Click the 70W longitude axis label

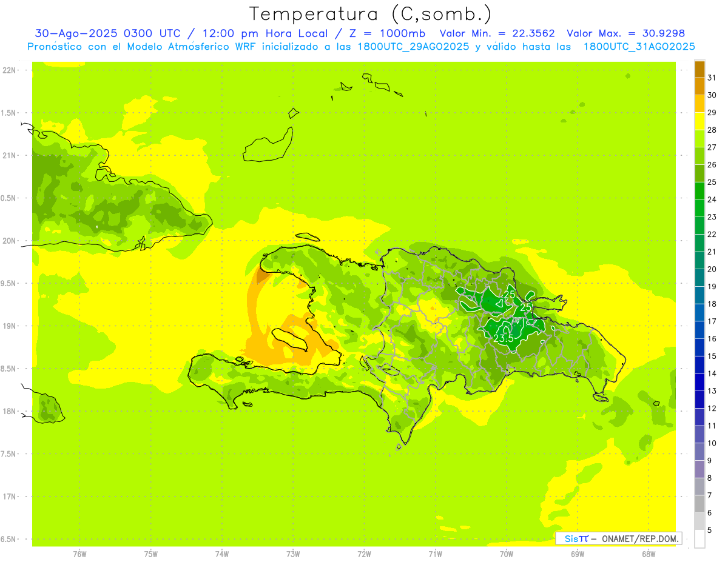coord(507,554)
